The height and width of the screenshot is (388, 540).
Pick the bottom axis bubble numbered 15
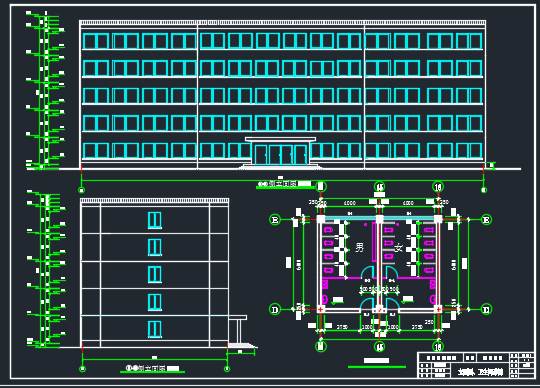tap(380, 346)
